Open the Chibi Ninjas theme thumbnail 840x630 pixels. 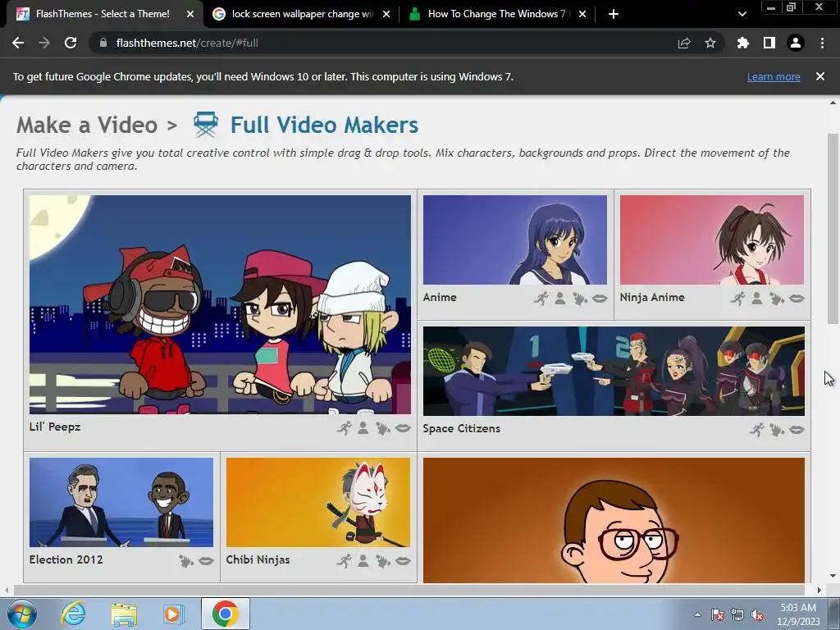(318, 502)
